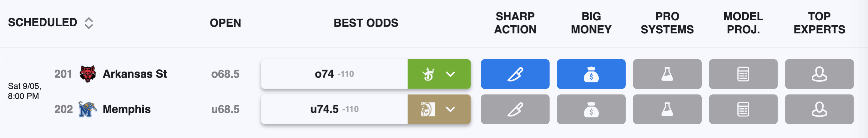Click Arkansas St Sharp Action knife icon
The image size is (868, 138).
[x=515, y=74]
